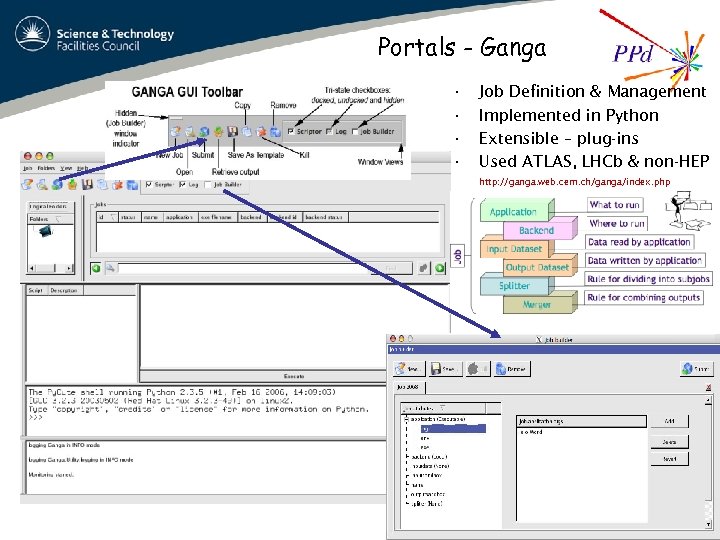Click Save button in Job Builder window
Image resolution: width=720 pixels, height=540 pixels.
click(444, 369)
